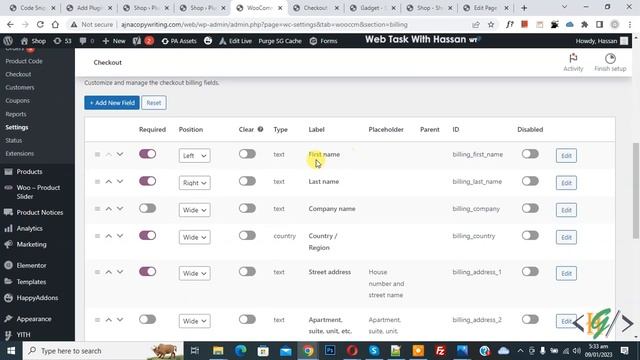Go to Coupons submenu item

pyautogui.click(x=18, y=100)
